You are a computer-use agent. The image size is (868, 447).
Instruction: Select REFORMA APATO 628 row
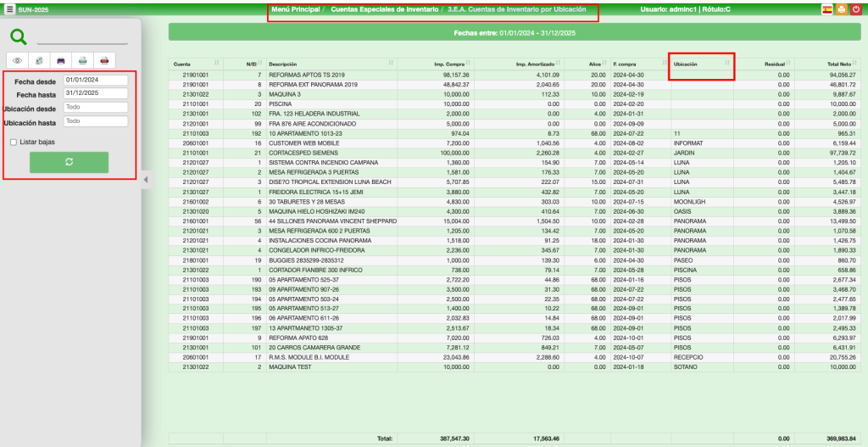[515, 338]
